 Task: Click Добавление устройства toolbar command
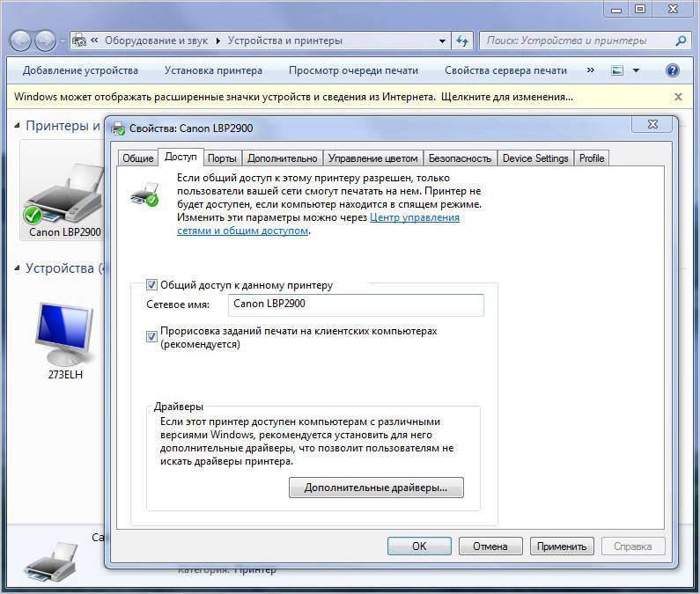[80, 70]
